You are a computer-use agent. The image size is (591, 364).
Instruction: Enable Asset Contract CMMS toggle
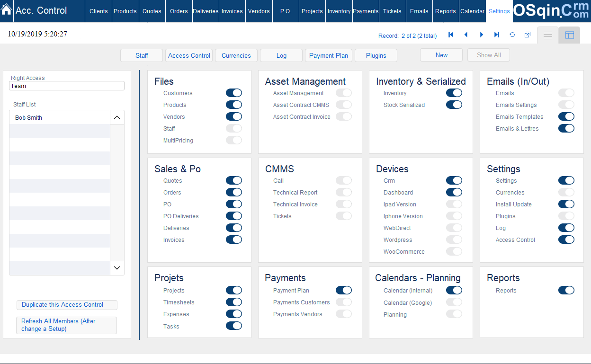(344, 105)
